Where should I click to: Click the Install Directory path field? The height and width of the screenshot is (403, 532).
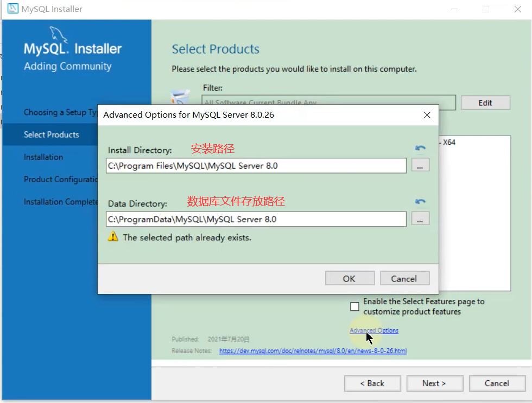(256, 166)
